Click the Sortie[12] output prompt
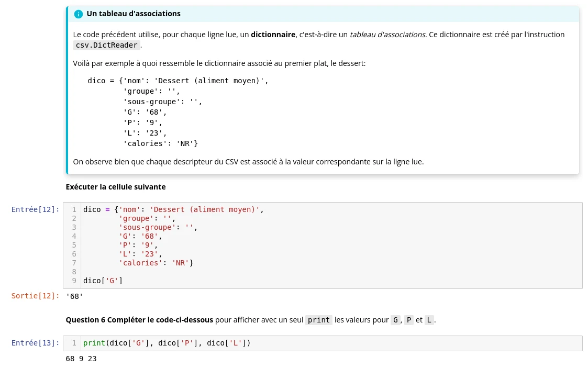The width and height of the screenshot is (588, 368). [x=35, y=296]
